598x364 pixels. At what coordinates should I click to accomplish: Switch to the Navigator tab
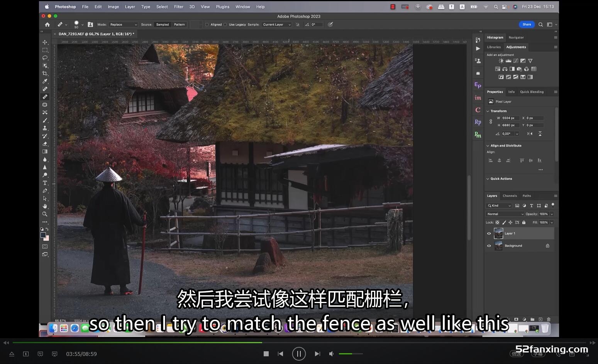(516, 37)
